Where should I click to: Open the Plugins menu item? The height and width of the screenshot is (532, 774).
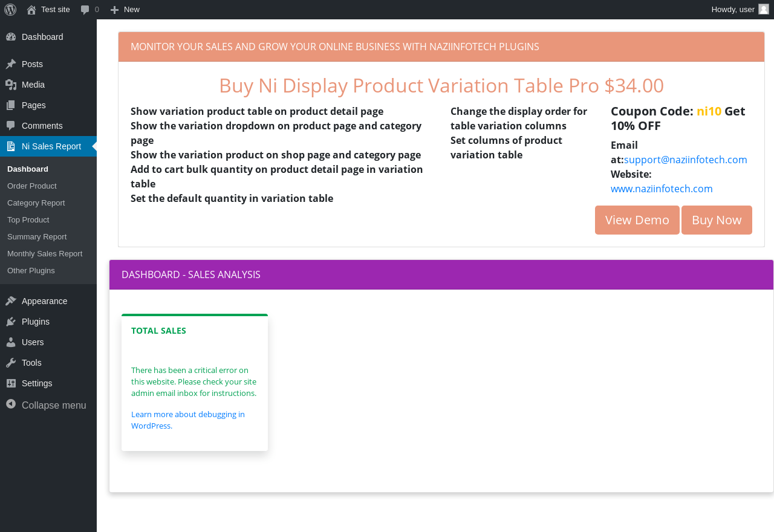pyautogui.click(x=48, y=322)
